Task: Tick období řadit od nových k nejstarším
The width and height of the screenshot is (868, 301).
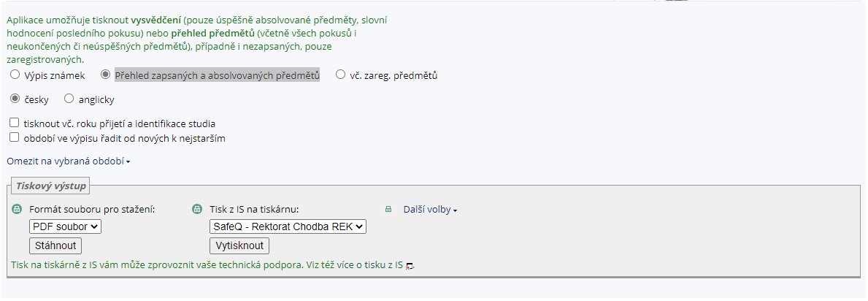Action: click(x=15, y=137)
